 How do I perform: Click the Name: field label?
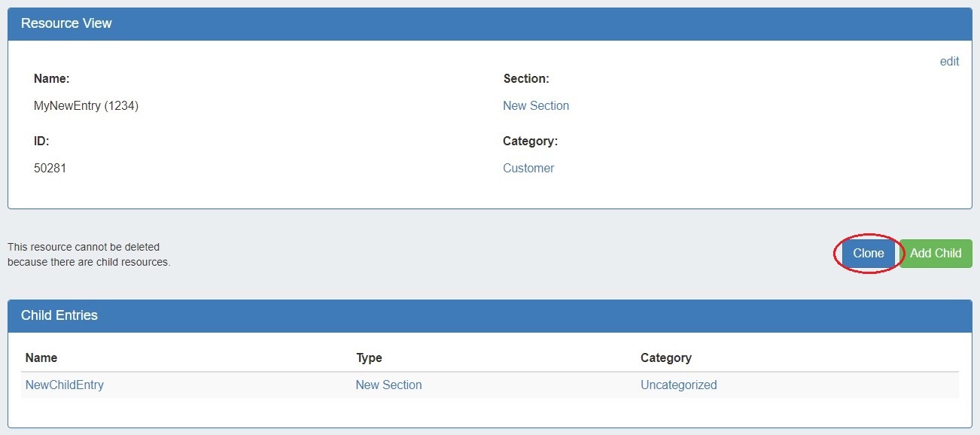pos(51,79)
